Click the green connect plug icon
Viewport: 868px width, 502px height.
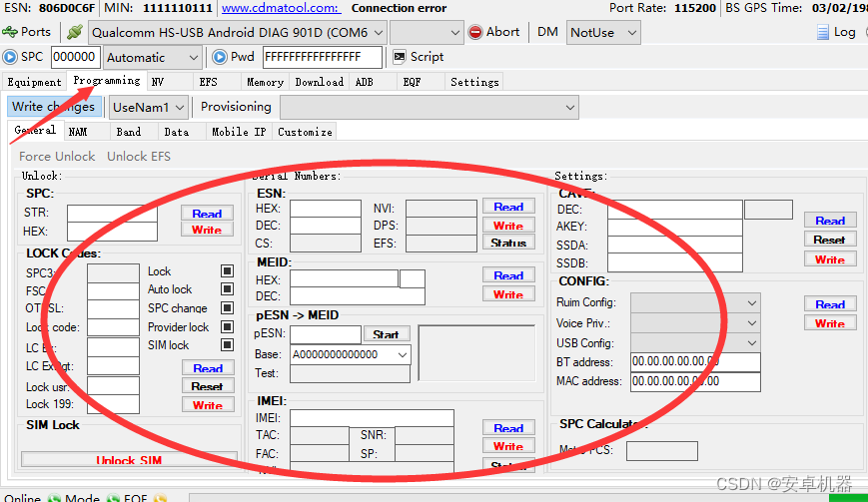75,32
